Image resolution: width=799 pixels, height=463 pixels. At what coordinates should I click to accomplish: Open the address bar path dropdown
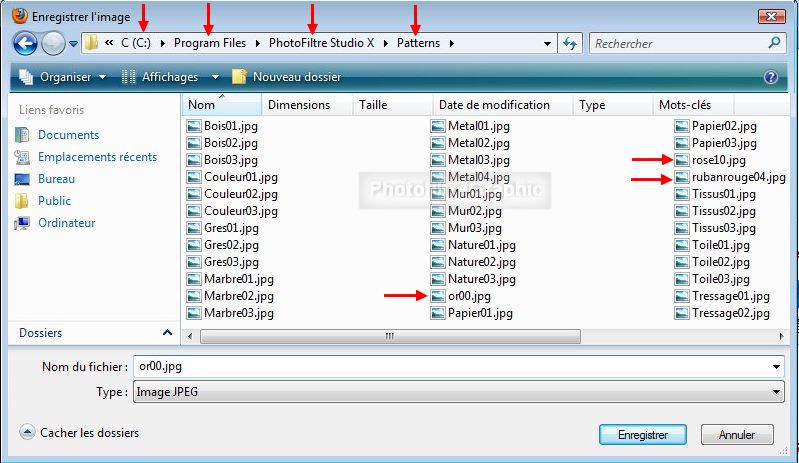[x=547, y=43]
